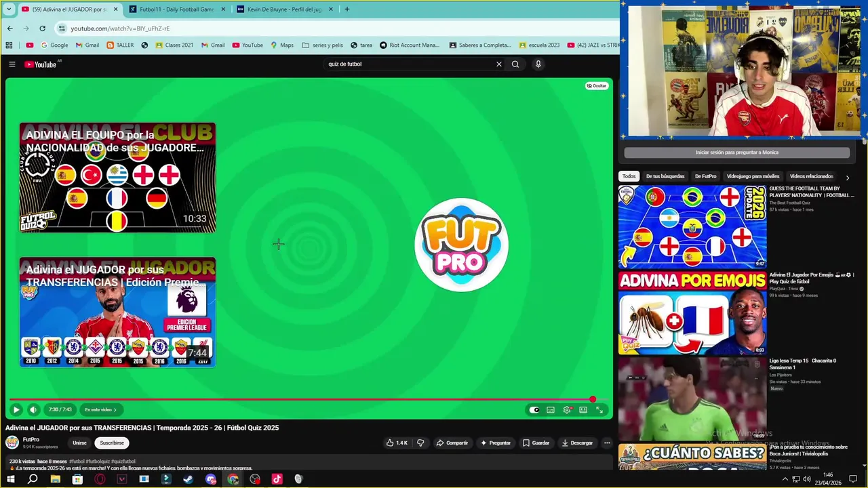Open site info icon in address bar
The width and height of the screenshot is (868, 488).
click(62, 28)
